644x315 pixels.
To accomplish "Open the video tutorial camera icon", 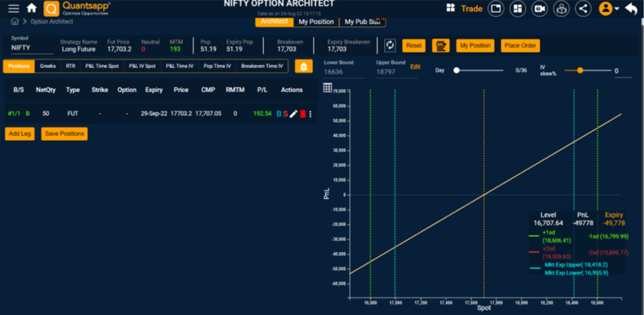I will pos(539,8).
